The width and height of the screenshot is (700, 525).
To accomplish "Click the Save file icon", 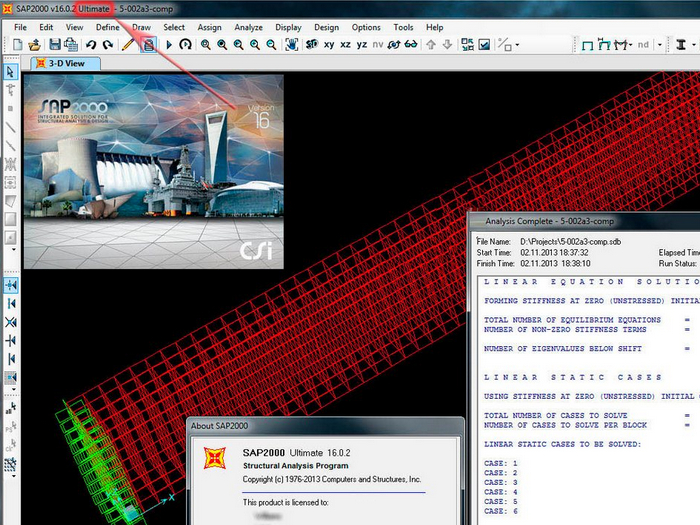I will (x=55, y=45).
